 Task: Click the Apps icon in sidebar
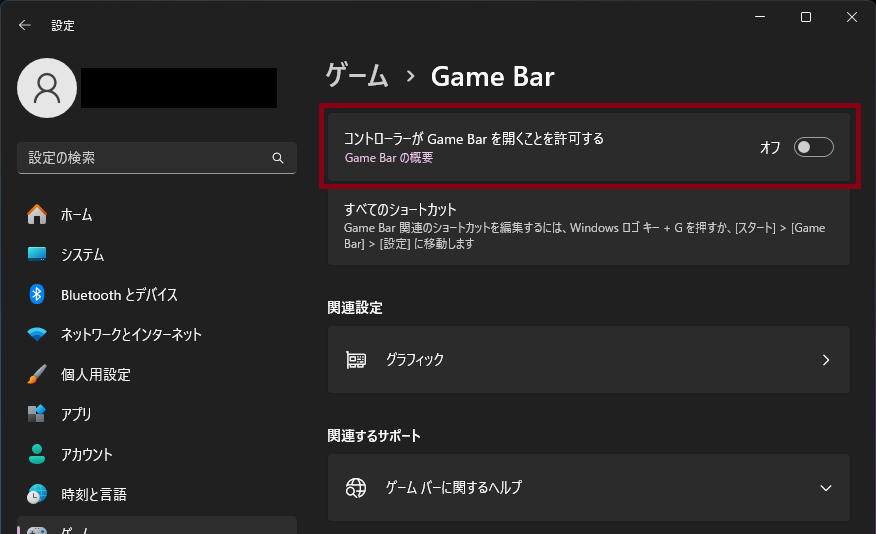37,414
